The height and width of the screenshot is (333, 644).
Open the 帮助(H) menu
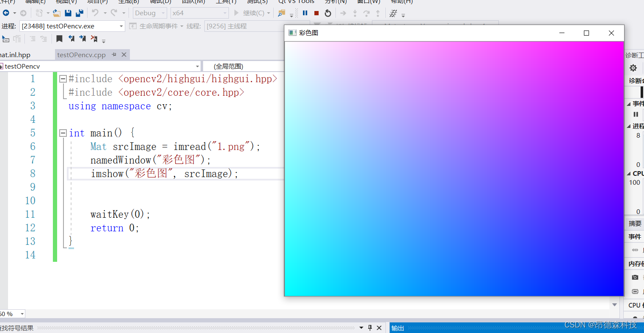(402, 2)
